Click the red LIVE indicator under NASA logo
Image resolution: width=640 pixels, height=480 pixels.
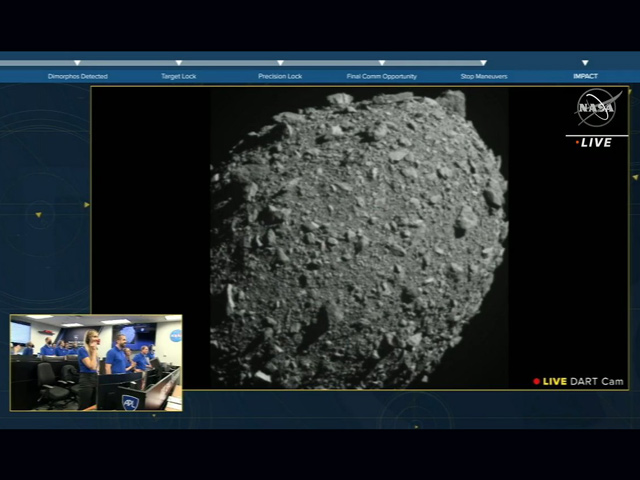tap(595, 143)
